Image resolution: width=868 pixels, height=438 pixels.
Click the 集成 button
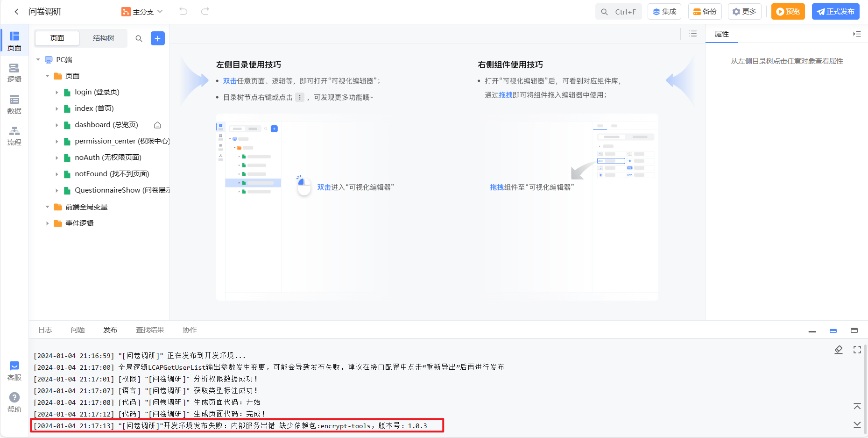[x=664, y=12]
